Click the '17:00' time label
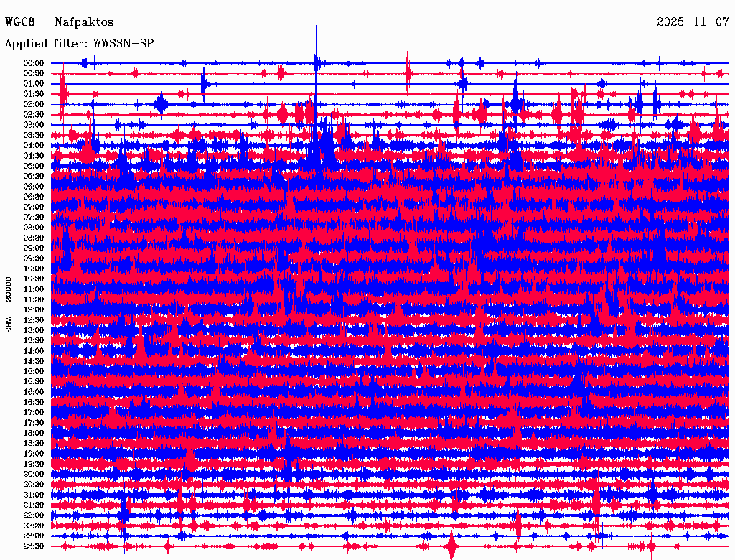The image size is (735, 560). pos(34,413)
